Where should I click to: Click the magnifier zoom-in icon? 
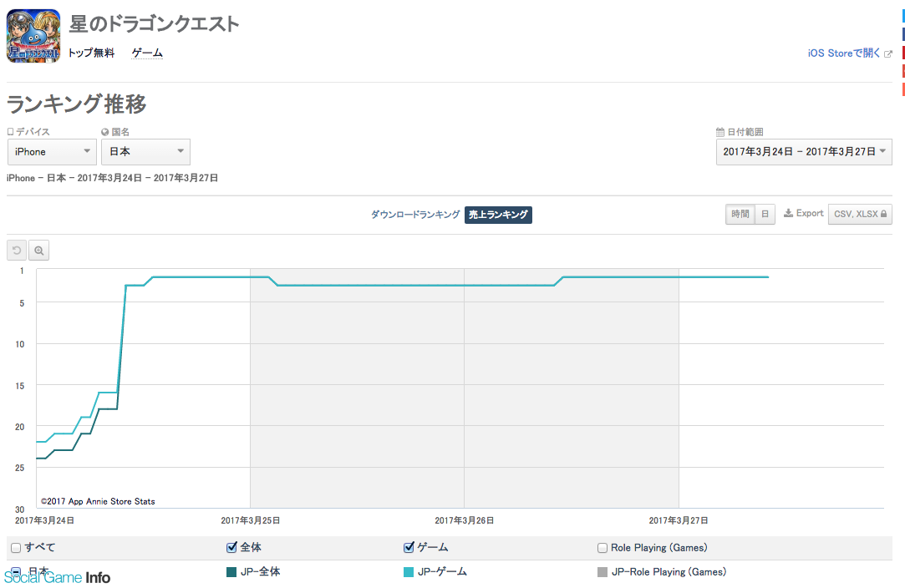[38, 251]
